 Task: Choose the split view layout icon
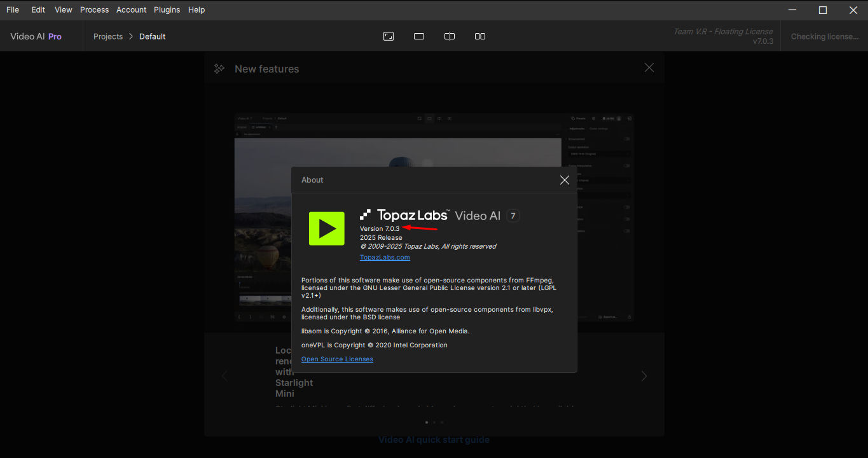coord(450,36)
